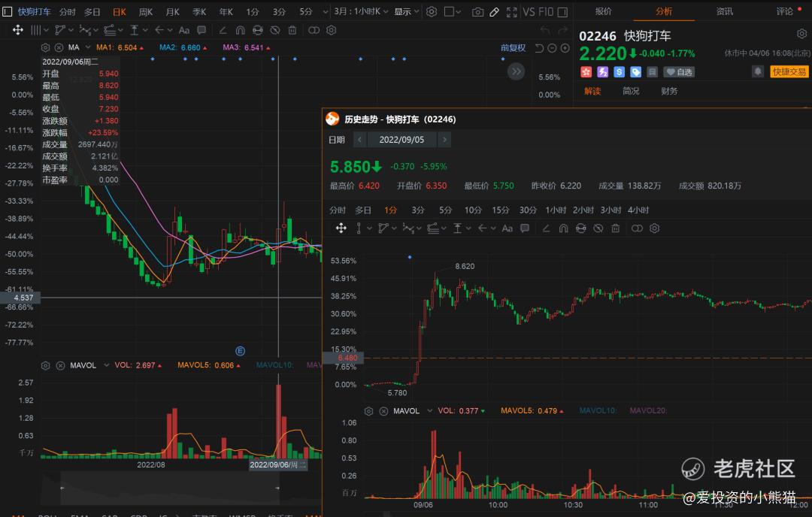
Task: Open the 报价 quote tab
Action: click(603, 11)
